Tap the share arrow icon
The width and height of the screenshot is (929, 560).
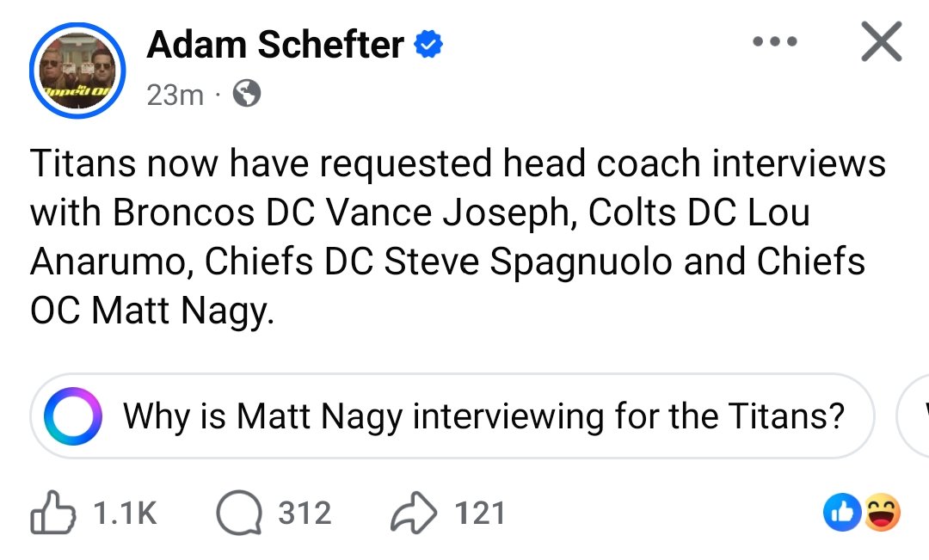coord(415,514)
